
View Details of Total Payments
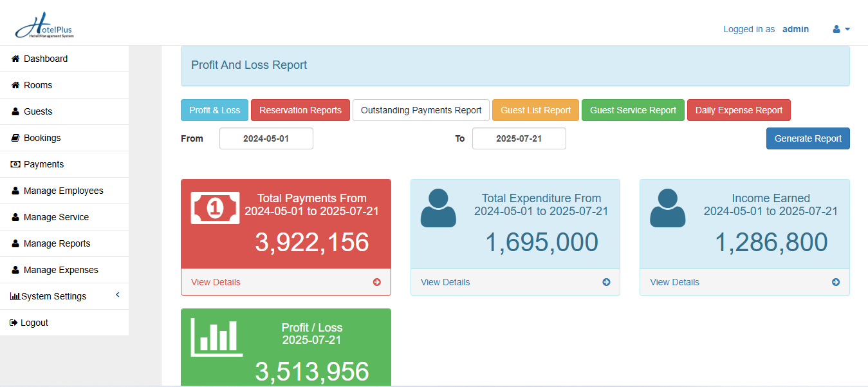[216, 282]
